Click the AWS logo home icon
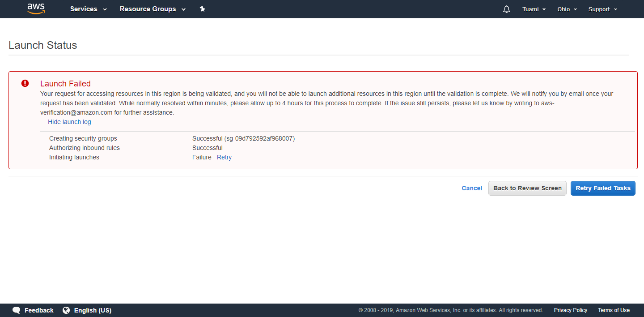 [36, 9]
